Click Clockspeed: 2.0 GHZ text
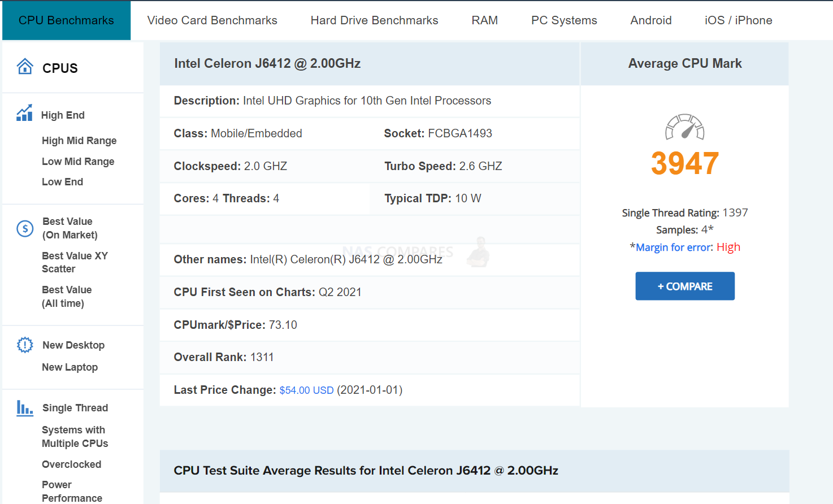The width and height of the screenshot is (833, 504). click(x=231, y=166)
